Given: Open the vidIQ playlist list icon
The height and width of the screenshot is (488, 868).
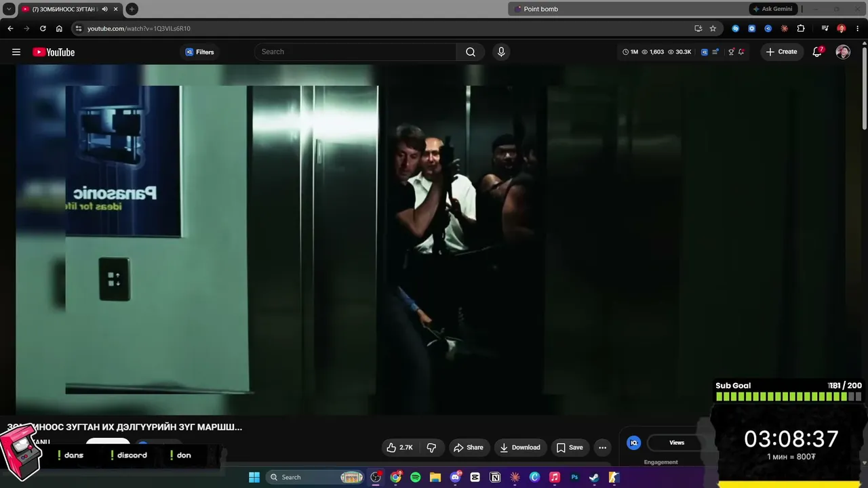Looking at the screenshot, I should pos(715,52).
